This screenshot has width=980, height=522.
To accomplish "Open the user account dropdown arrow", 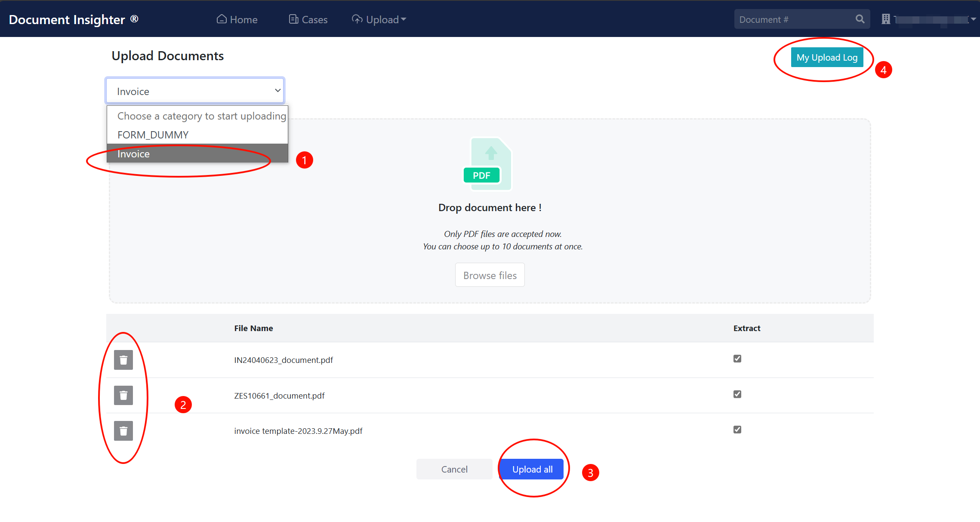I will point(973,19).
